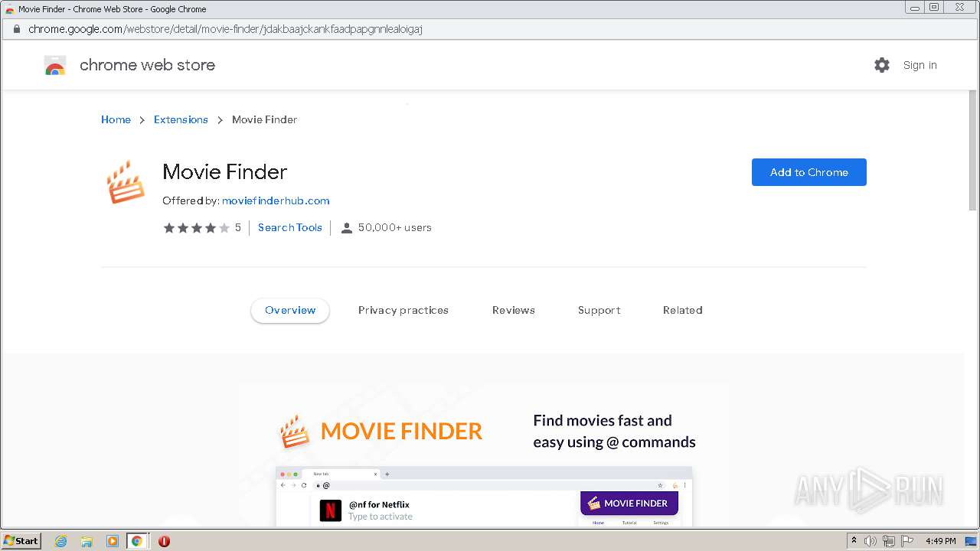Click the network icon in the system tray
The image size is (980, 551).
click(889, 541)
